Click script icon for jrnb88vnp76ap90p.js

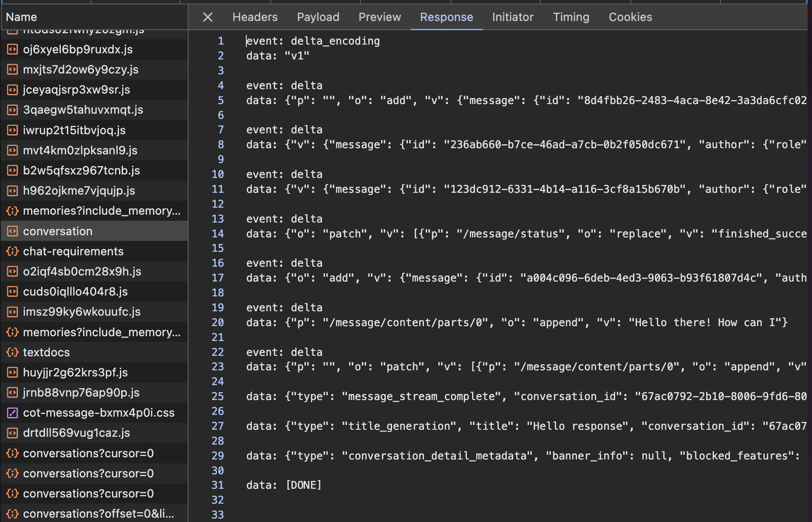click(x=13, y=393)
